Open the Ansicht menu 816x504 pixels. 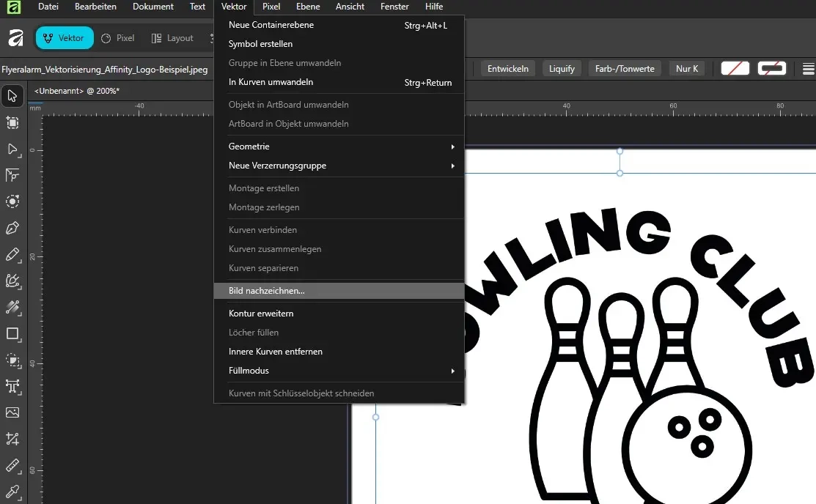(x=350, y=7)
